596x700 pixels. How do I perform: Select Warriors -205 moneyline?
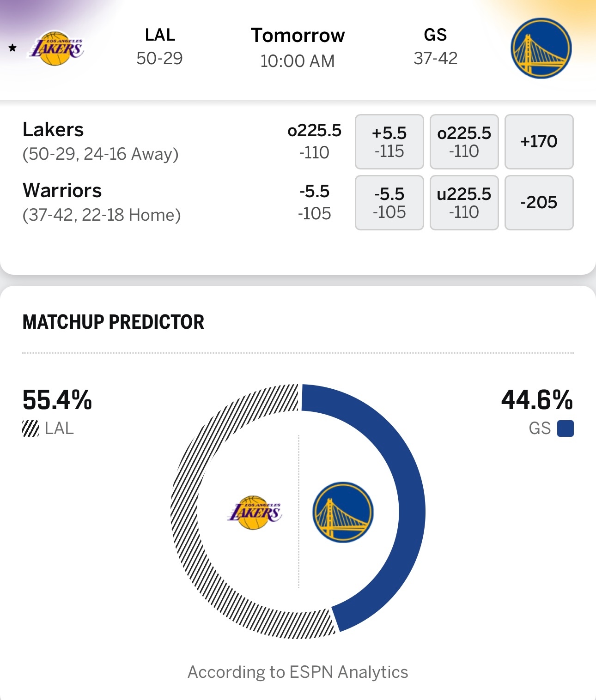[x=539, y=203]
